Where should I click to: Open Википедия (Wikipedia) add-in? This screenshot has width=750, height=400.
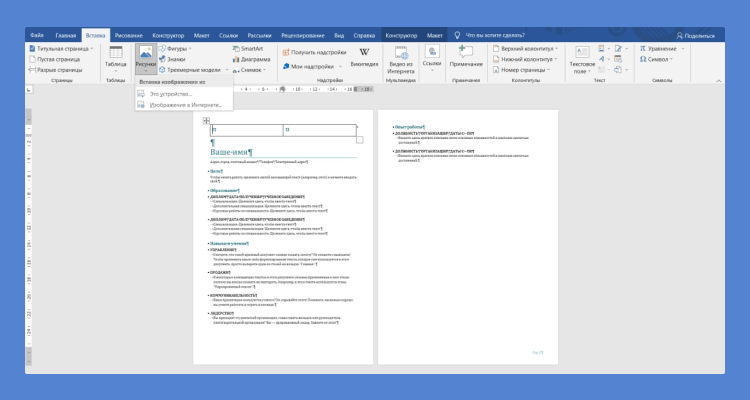364,57
